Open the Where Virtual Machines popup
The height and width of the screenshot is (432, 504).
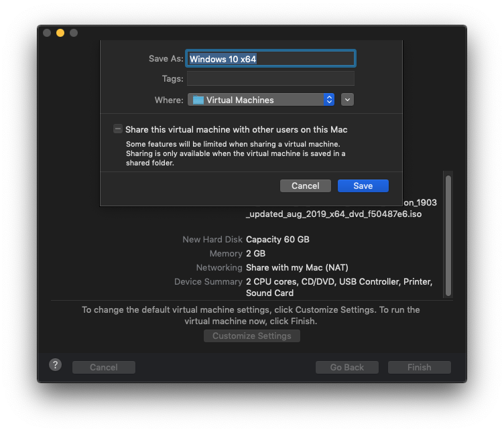(x=261, y=100)
